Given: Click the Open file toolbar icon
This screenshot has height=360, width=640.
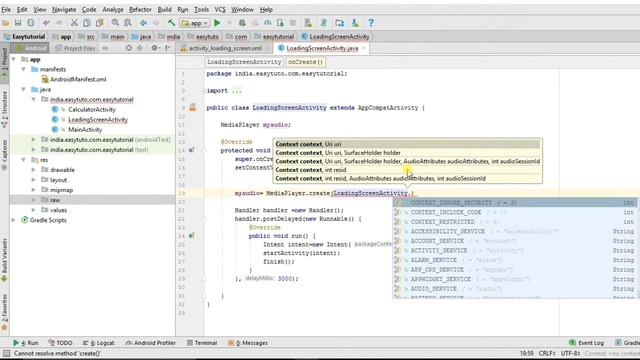Looking at the screenshot, I should pos(6,23).
